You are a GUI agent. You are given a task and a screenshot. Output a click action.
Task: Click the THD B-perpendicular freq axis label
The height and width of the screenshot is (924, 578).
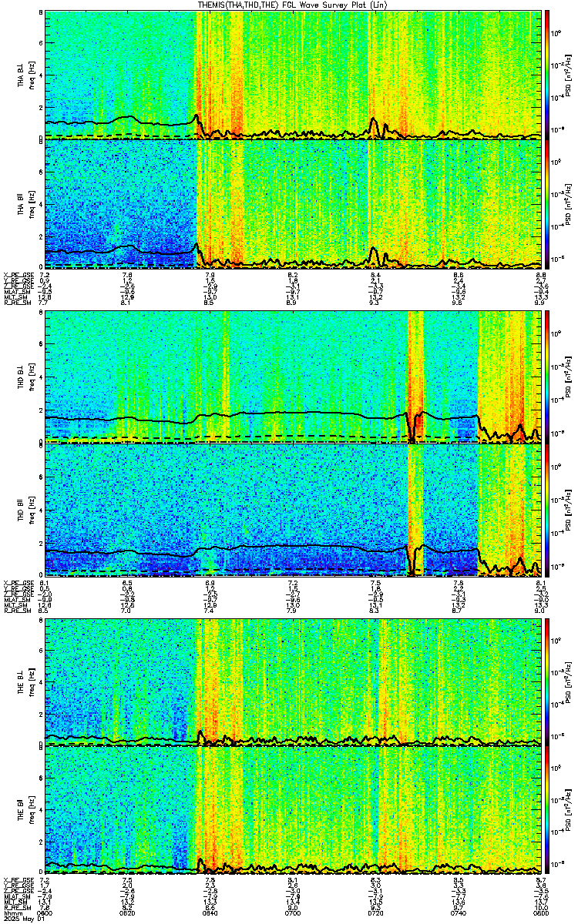32,376
